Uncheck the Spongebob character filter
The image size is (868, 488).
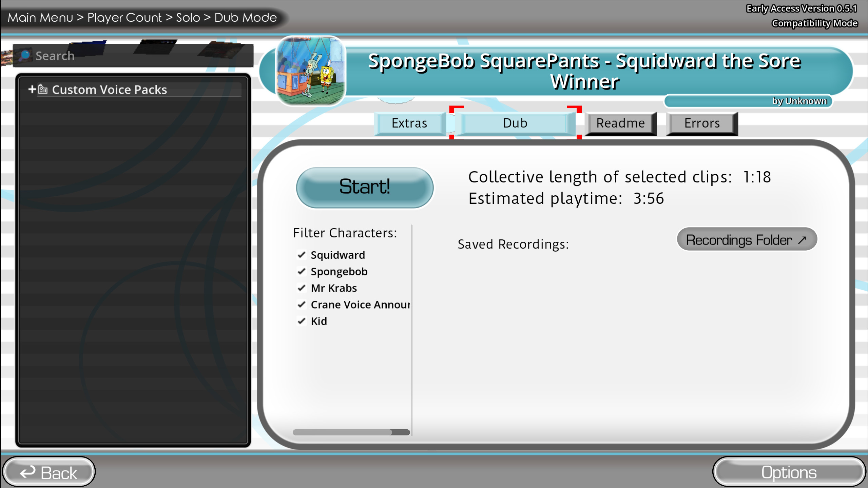coord(301,272)
